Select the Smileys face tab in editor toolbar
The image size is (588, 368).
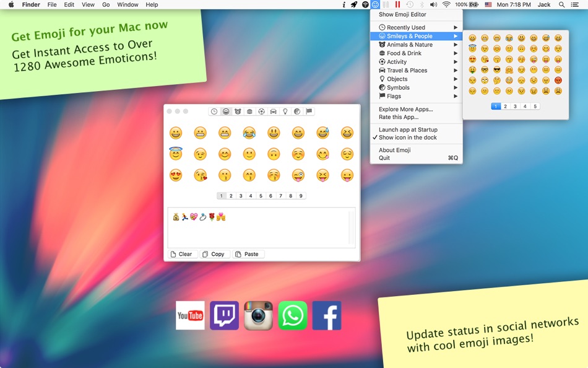[x=226, y=112]
